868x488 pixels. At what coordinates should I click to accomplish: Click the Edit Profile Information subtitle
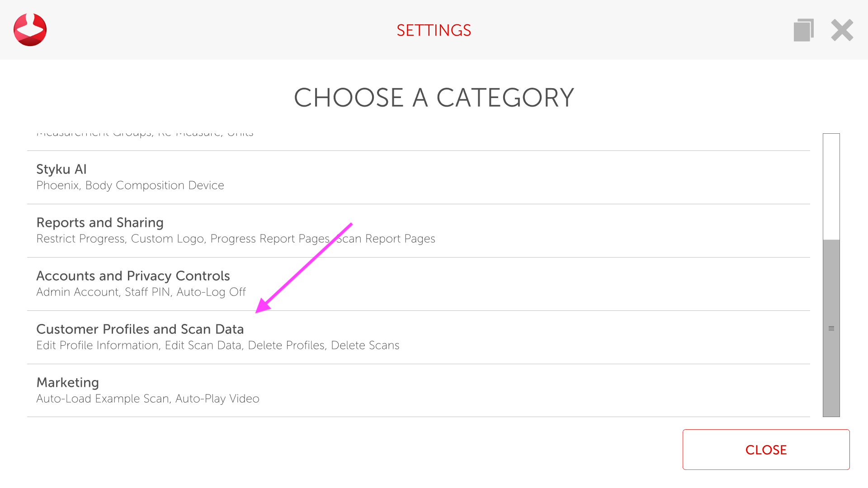point(217,346)
